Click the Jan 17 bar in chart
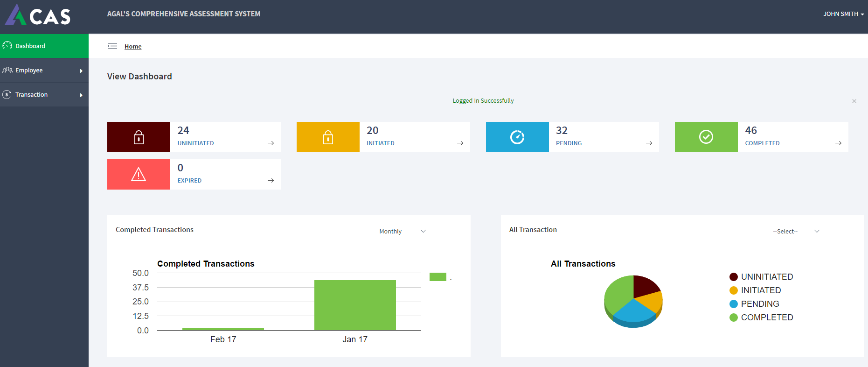The image size is (868, 367). tap(355, 305)
